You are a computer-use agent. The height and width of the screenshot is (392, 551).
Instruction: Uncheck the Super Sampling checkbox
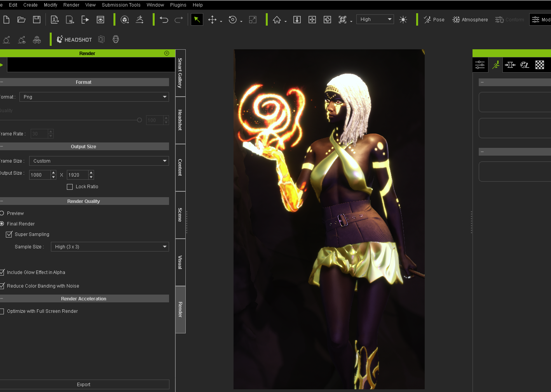9,234
